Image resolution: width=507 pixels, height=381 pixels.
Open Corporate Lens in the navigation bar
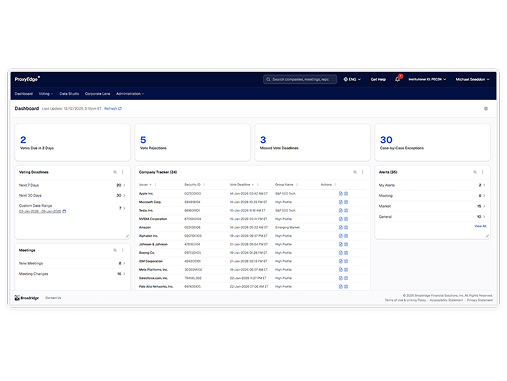point(97,94)
